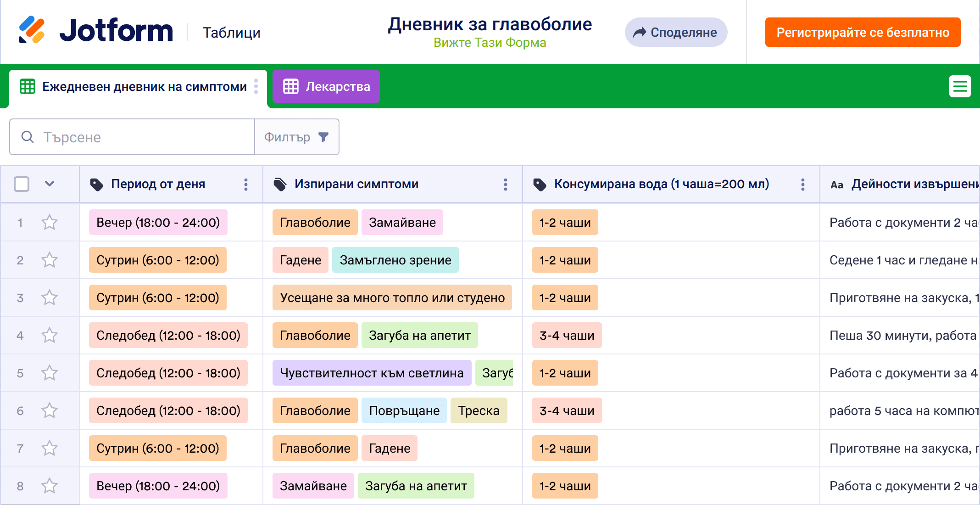Open Изпирани симптоми column menu dots
Viewport: 980px width, 505px height.
tap(506, 185)
